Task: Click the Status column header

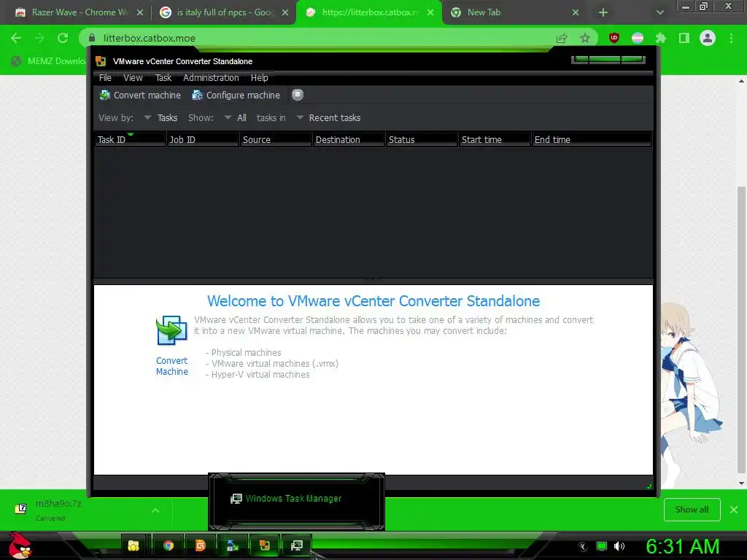Action: [422, 139]
